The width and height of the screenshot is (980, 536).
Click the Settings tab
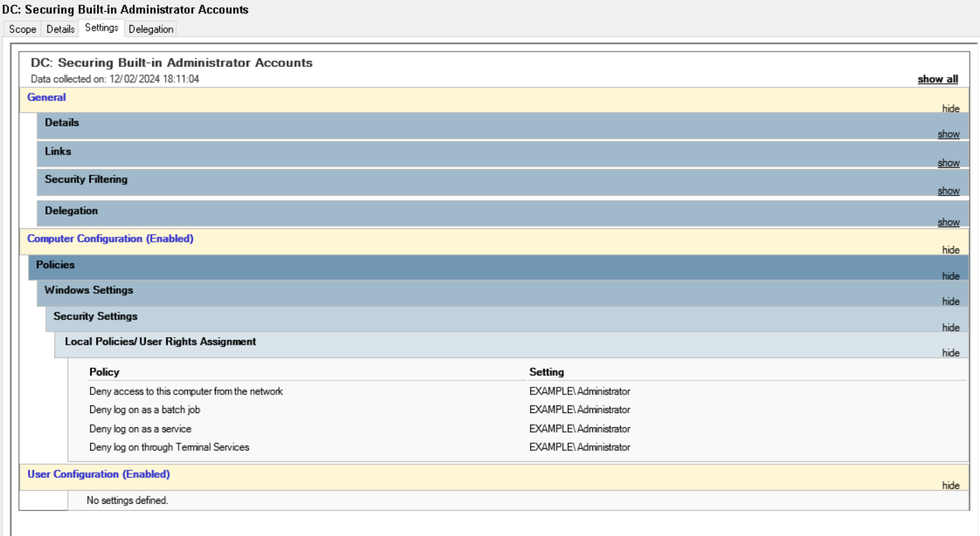(101, 28)
